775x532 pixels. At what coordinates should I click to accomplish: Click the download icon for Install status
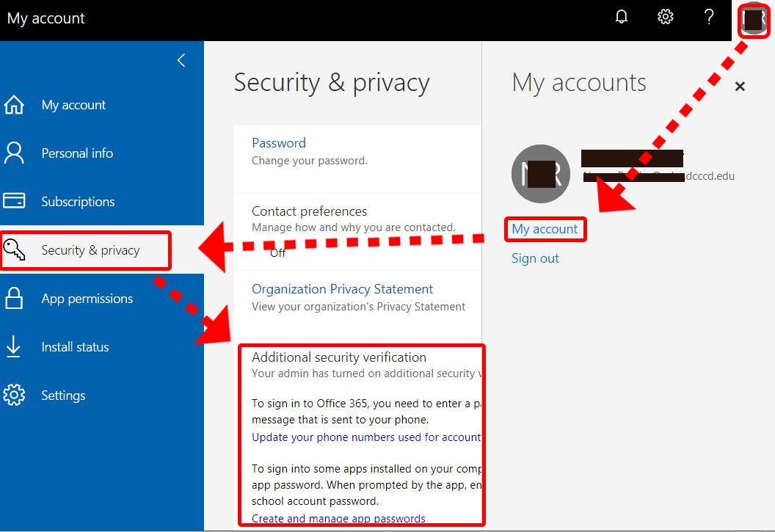coord(14,347)
